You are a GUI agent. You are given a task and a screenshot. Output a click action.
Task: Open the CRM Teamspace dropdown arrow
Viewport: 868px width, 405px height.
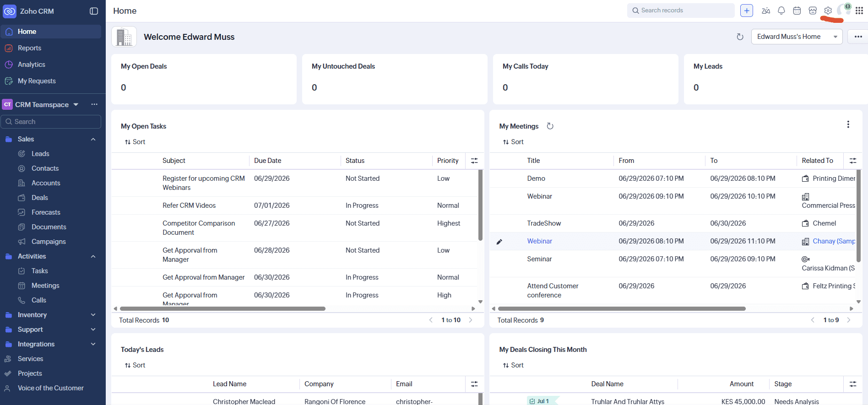[x=76, y=104]
